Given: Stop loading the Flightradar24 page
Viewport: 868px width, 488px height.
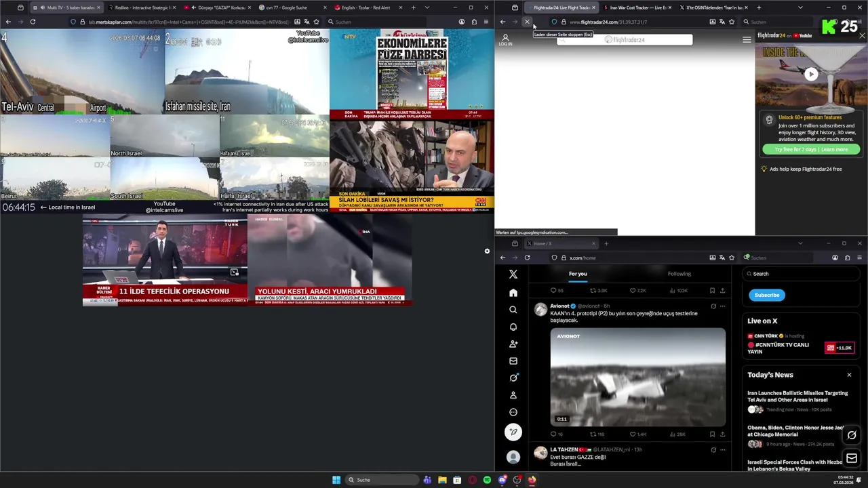Looking at the screenshot, I should click(527, 22).
